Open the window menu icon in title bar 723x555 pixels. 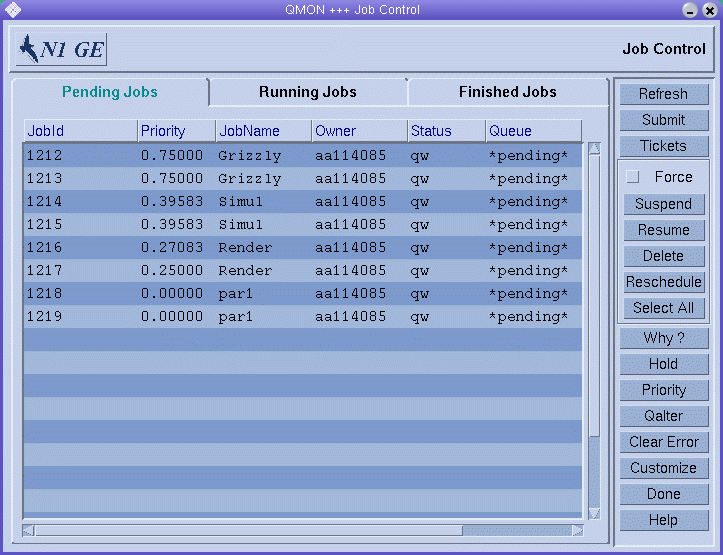click(x=12, y=9)
